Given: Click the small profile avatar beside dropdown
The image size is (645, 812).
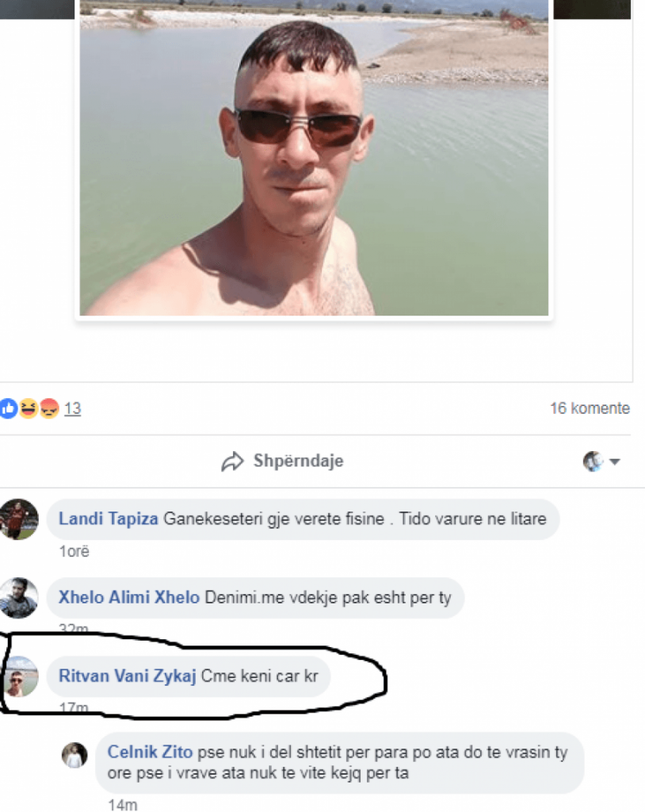Looking at the screenshot, I should [x=593, y=462].
